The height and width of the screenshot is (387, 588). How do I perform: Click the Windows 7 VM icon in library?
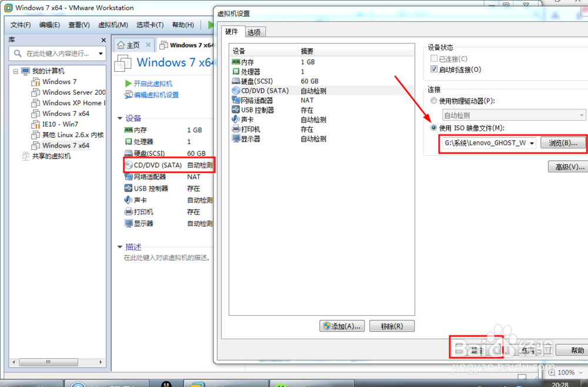(x=36, y=82)
